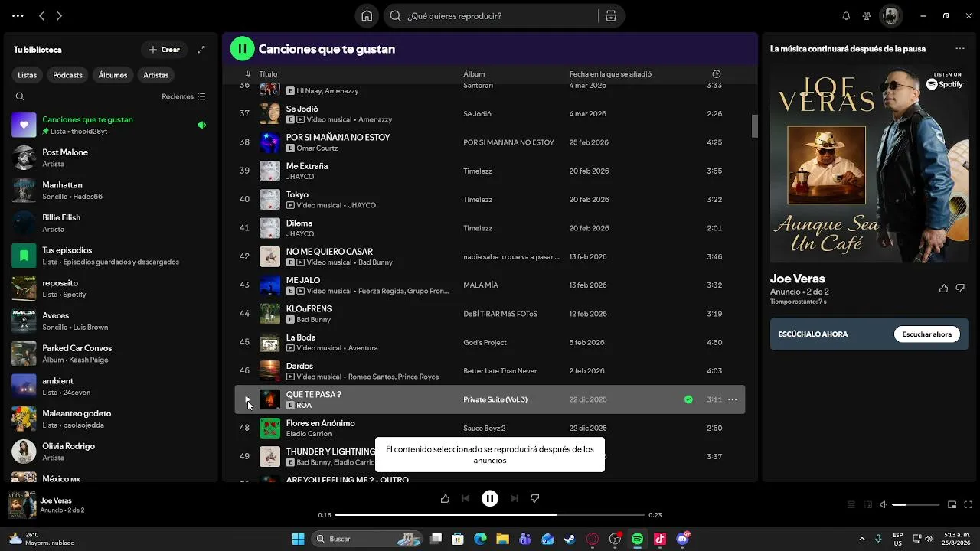Click the Escuchar ahora button

926,334
